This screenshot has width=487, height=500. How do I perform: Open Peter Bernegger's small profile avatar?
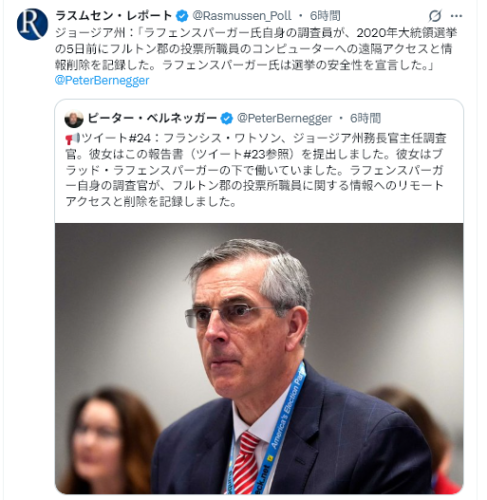(74, 119)
